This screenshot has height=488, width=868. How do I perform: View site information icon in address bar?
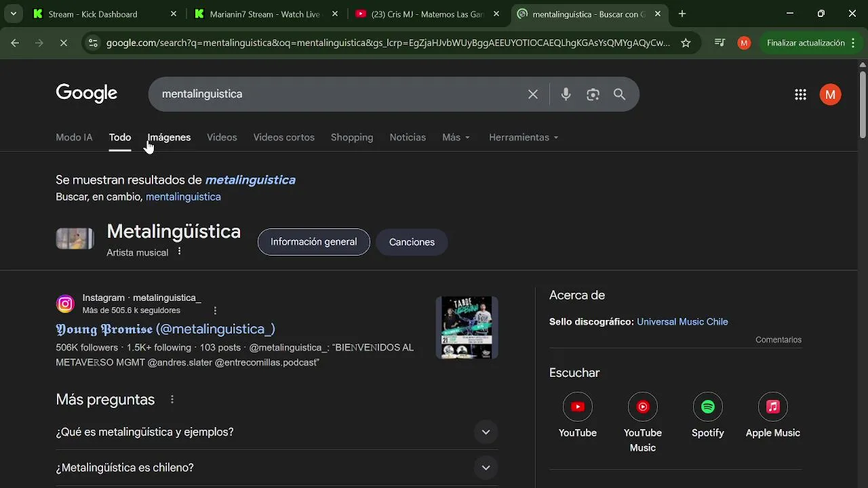click(94, 43)
